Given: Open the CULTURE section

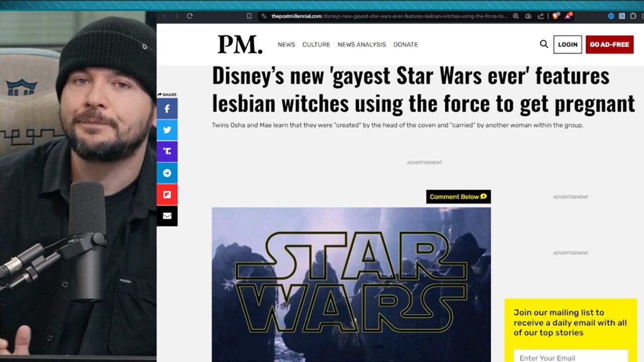Looking at the screenshot, I should click(x=316, y=44).
